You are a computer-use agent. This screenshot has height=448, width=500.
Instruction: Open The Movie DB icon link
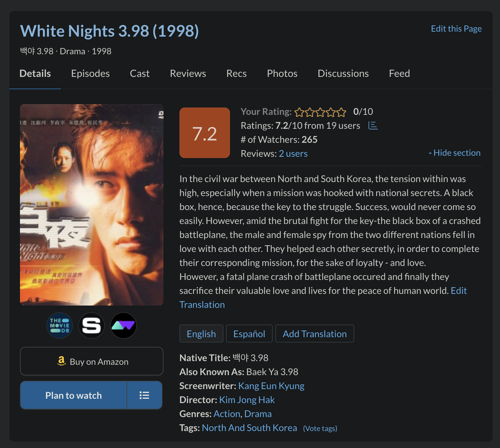pos(60,326)
